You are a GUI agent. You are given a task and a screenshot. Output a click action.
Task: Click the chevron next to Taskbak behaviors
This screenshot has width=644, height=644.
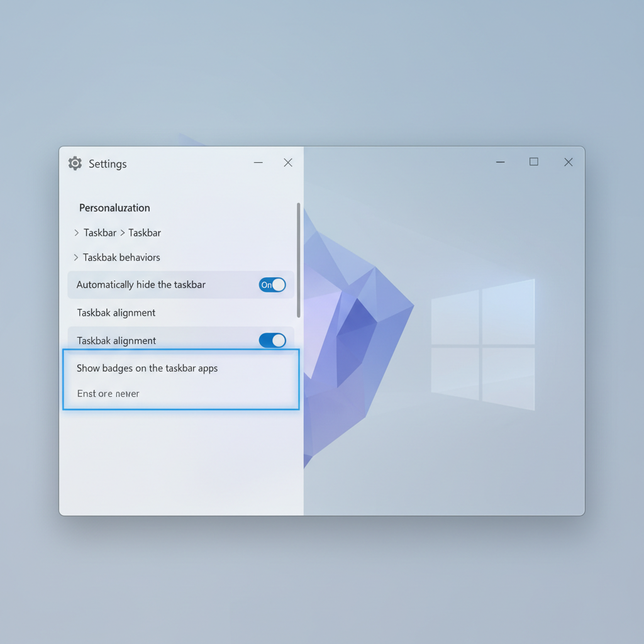click(x=75, y=257)
